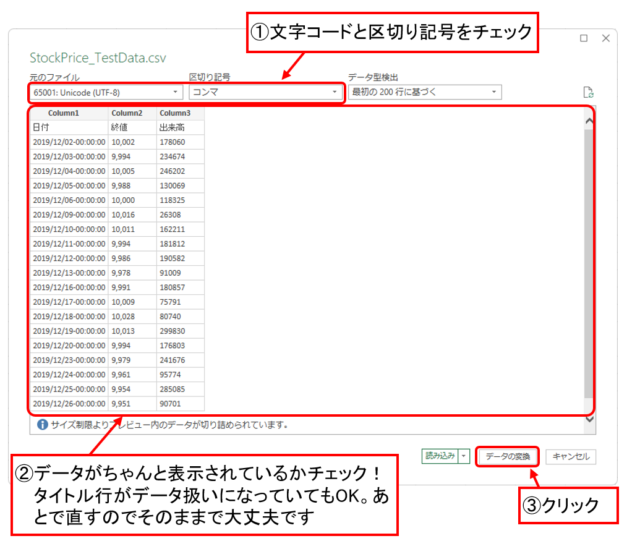This screenshot has width=640, height=541.
Task: Click the cell 118325
Action: 180,200
